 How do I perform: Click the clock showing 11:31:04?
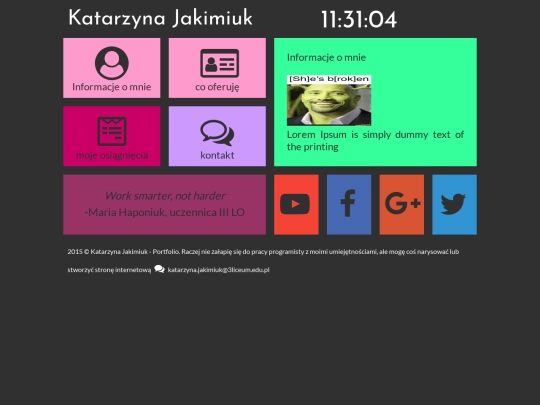click(x=359, y=20)
